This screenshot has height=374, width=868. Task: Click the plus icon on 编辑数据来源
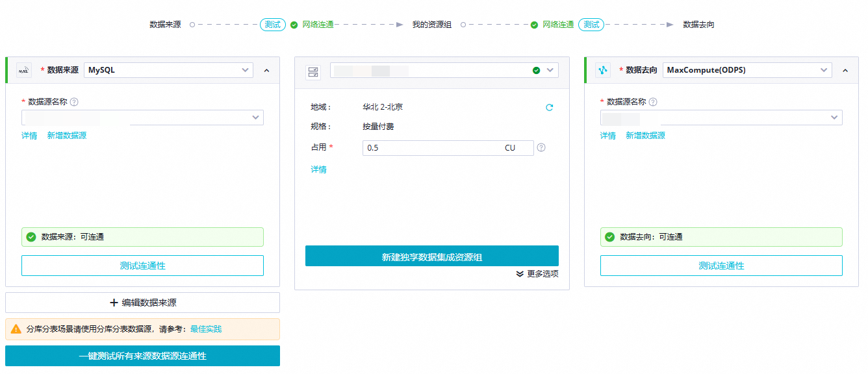[114, 303]
